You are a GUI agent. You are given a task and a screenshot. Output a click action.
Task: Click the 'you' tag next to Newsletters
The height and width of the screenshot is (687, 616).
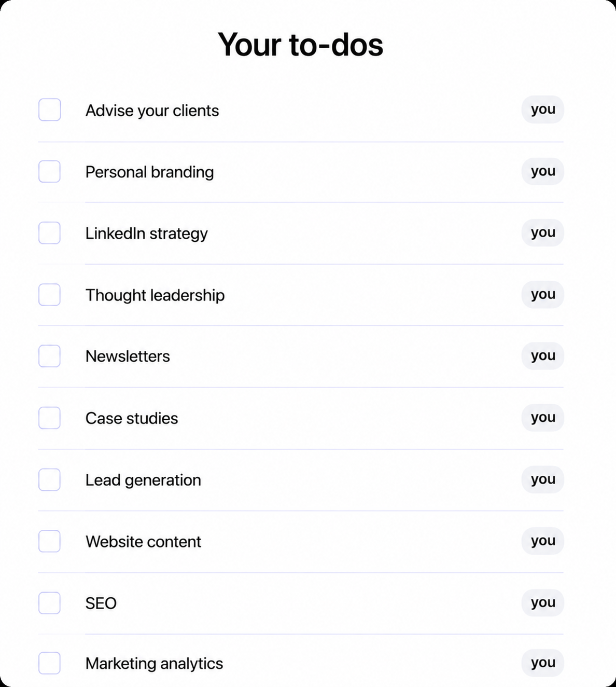[x=543, y=356]
